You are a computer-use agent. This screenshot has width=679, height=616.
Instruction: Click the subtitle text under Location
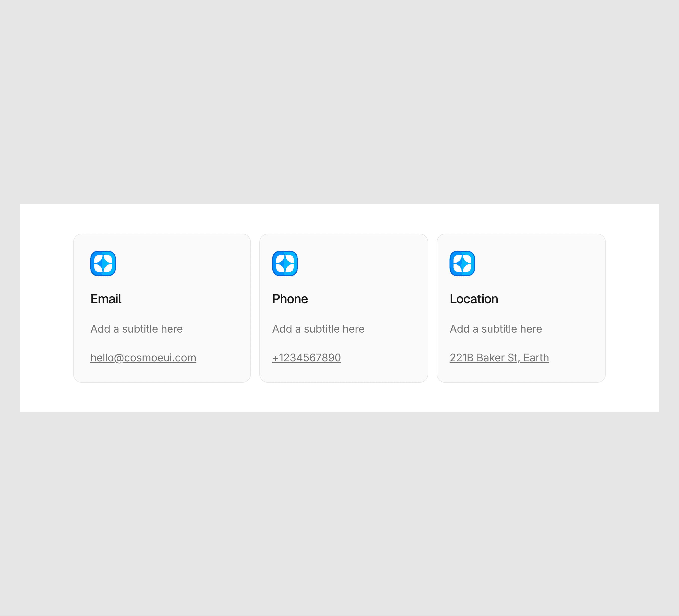[x=496, y=329]
